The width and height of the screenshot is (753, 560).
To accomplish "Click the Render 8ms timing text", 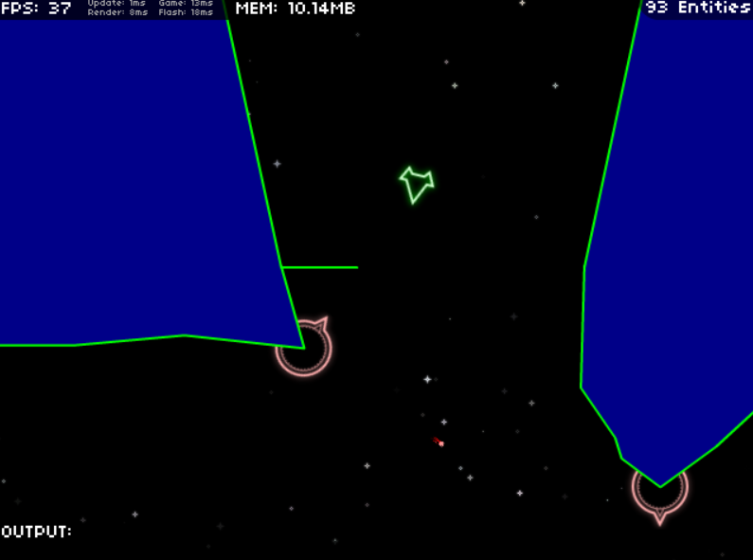I will (117, 13).
